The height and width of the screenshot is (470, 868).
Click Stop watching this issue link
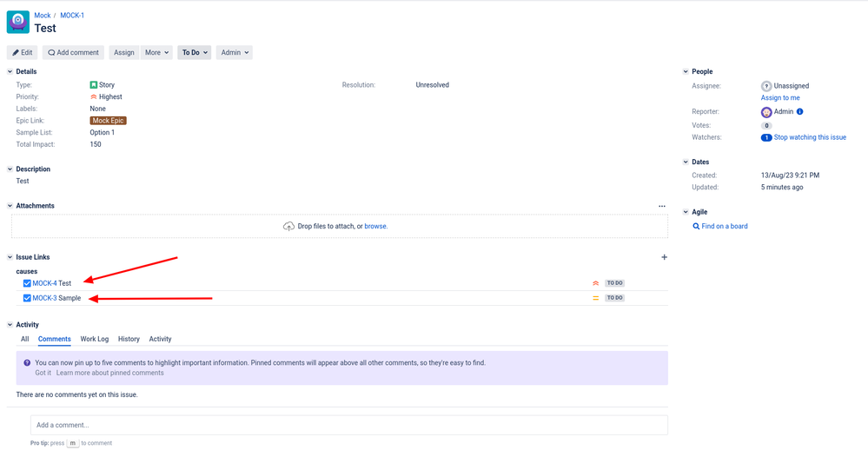(810, 137)
